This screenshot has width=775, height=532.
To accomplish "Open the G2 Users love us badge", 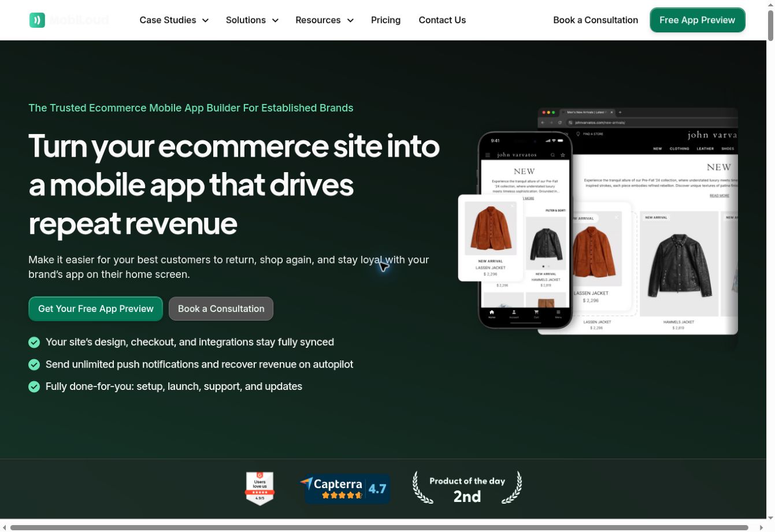I will click(260, 489).
